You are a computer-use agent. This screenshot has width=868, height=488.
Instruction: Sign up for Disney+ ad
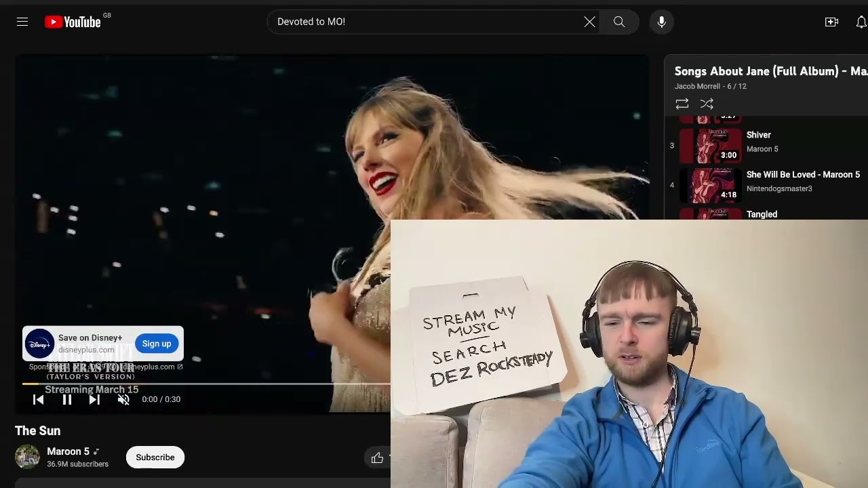[x=157, y=344]
